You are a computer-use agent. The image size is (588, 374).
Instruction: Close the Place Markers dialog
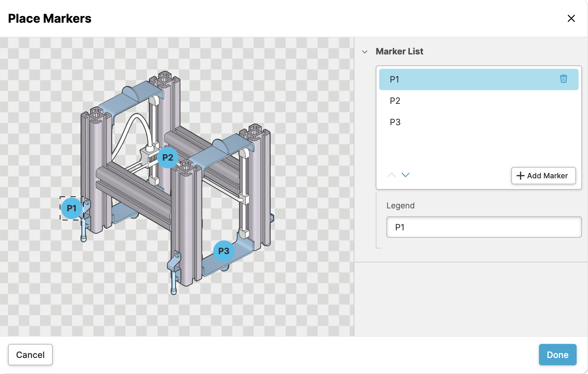pyautogui.click(x=571, y=18)
